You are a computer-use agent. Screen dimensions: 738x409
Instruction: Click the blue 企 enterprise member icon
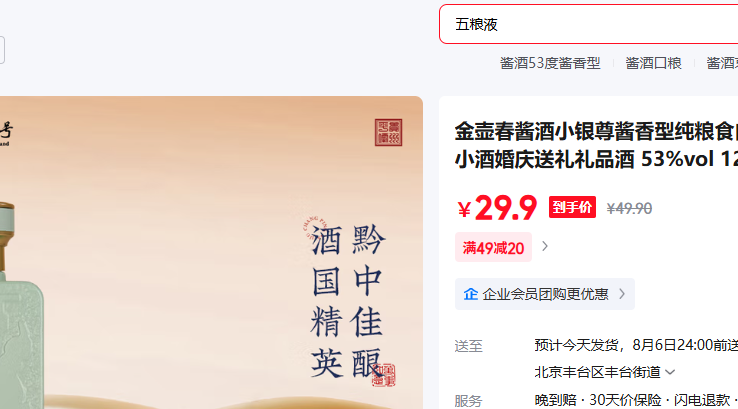point(471,294)
